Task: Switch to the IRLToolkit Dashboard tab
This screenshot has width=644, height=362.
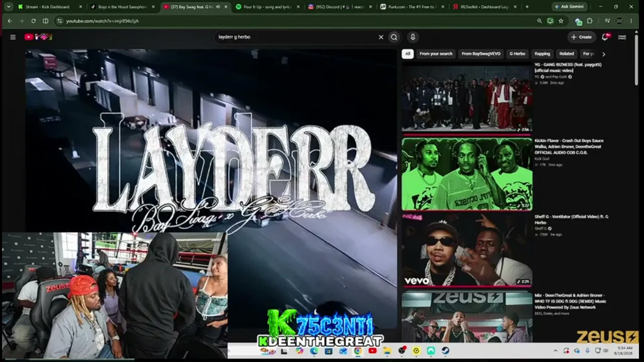Action: (x=485, y=7)
